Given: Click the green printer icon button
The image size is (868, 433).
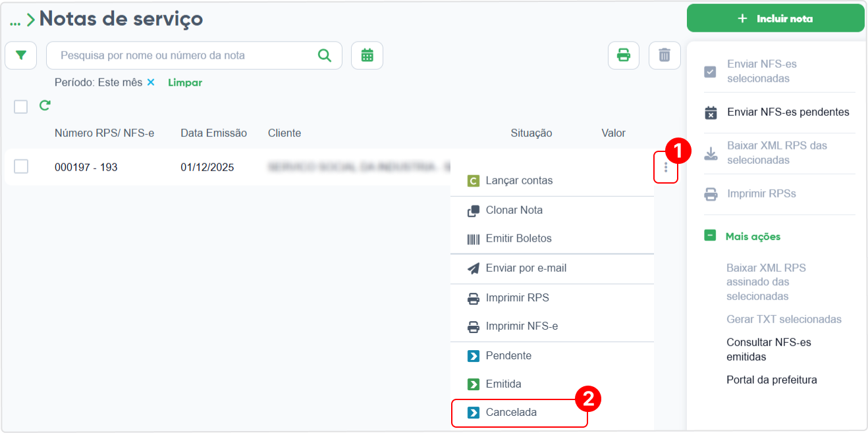Looking at the screenshot, I should click(x=623, y=55).
